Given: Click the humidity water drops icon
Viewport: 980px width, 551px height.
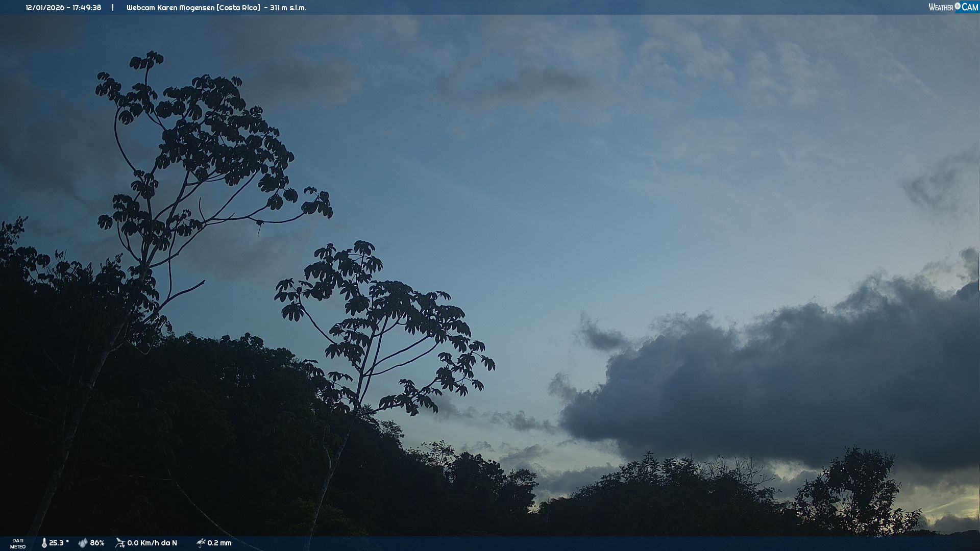Looking at the screenshot, I should pos(83,543).
